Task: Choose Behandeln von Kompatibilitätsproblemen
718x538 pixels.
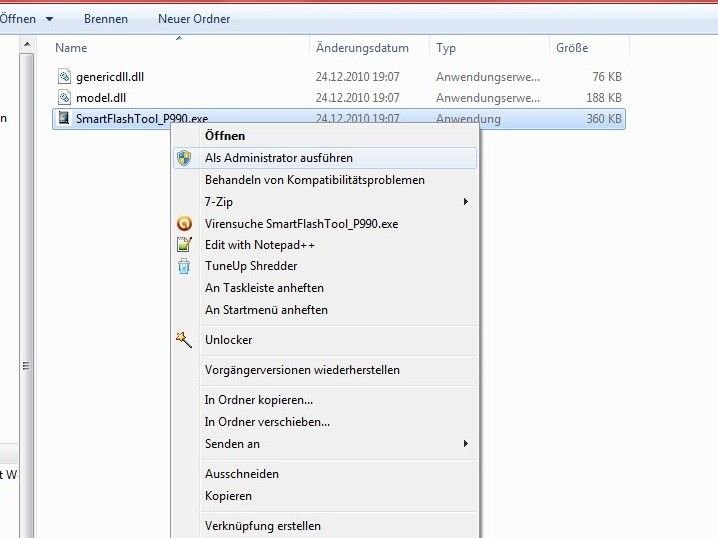Action: (x=325, y=180)
